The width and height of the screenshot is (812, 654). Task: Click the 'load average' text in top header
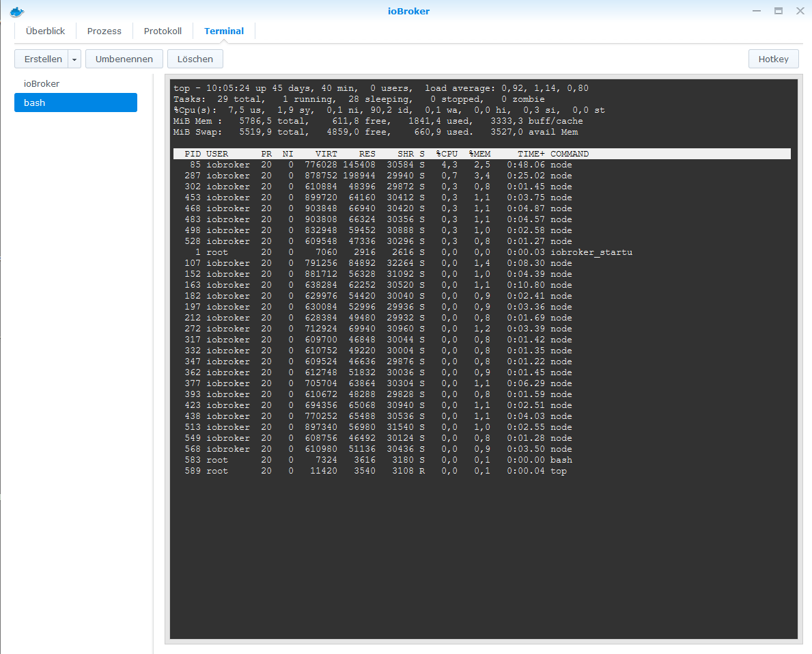pos(460,88)
